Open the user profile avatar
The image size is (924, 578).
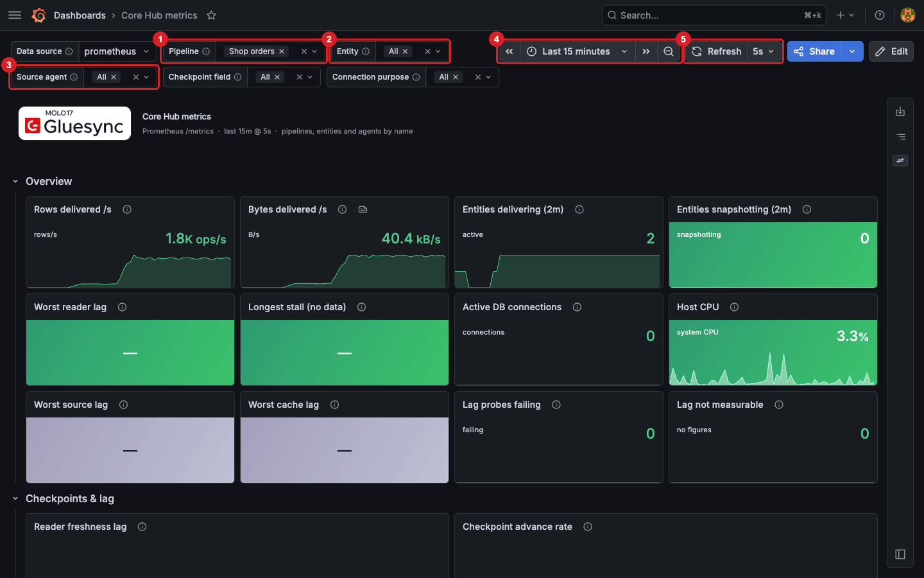point(908,15)
